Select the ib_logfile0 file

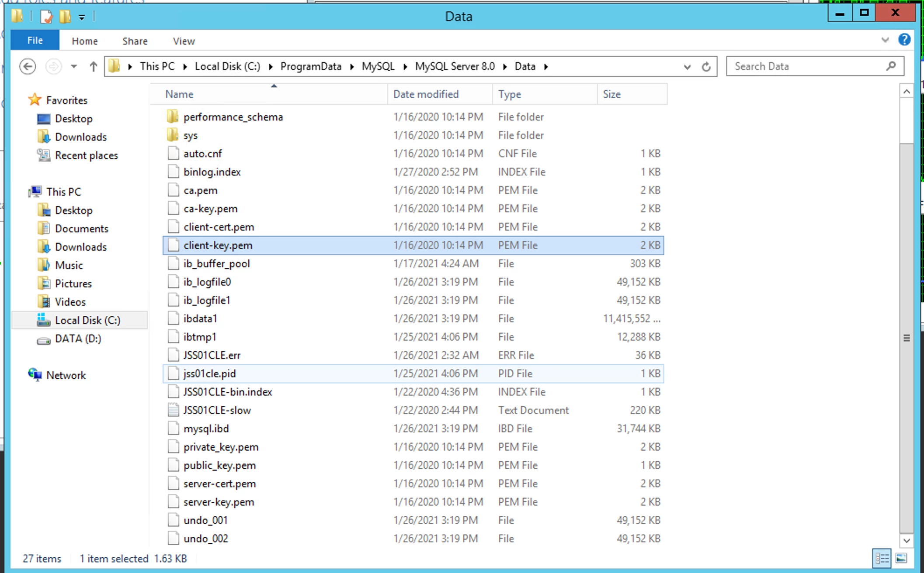point(413,282)
